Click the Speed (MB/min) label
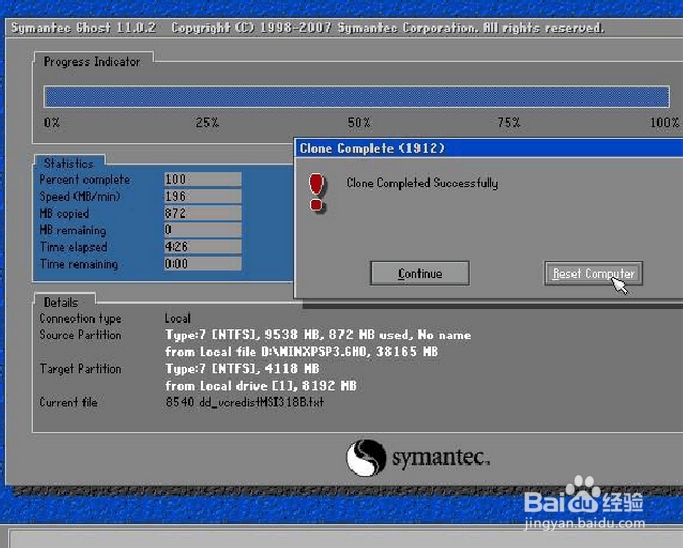This screenshot has width=683, height=548. tap(80, 196)
